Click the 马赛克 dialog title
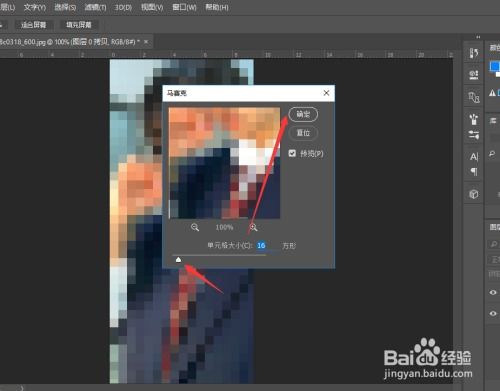Image resolution: width=500 pixels, height=391 pixels. pyautogui.click(x=177, y=93)
